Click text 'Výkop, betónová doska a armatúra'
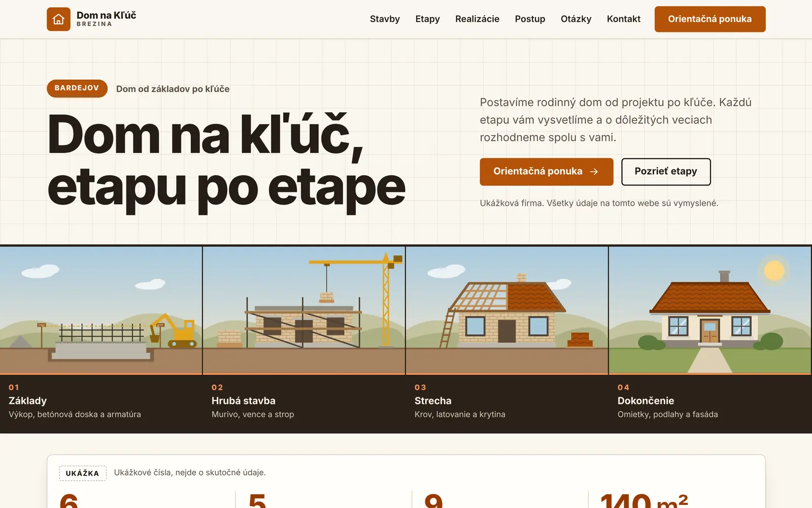Screen dimensions: 812x508 75,415
